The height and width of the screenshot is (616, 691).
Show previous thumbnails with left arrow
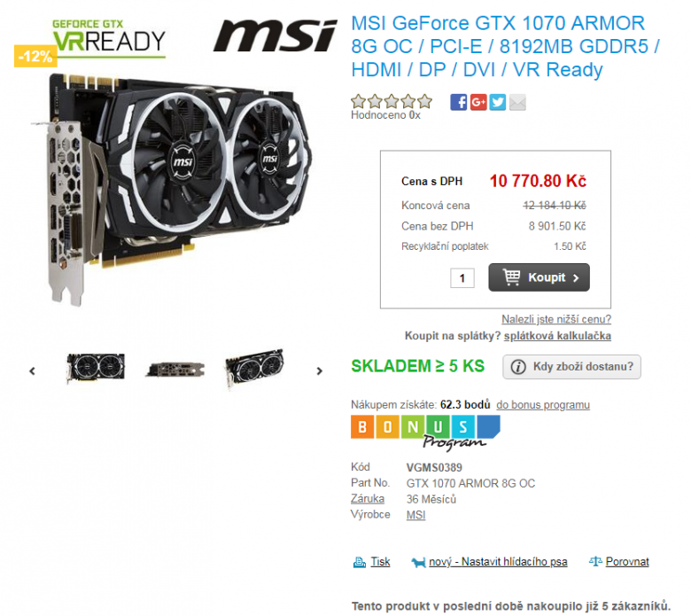(x=32, y=371)
